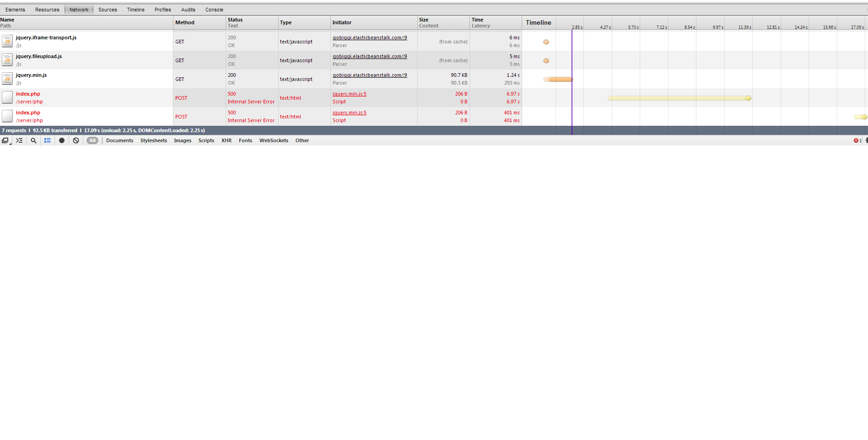
Task: Click the JS file icon for jquery.min.js
Action: [x=7, y=79]
